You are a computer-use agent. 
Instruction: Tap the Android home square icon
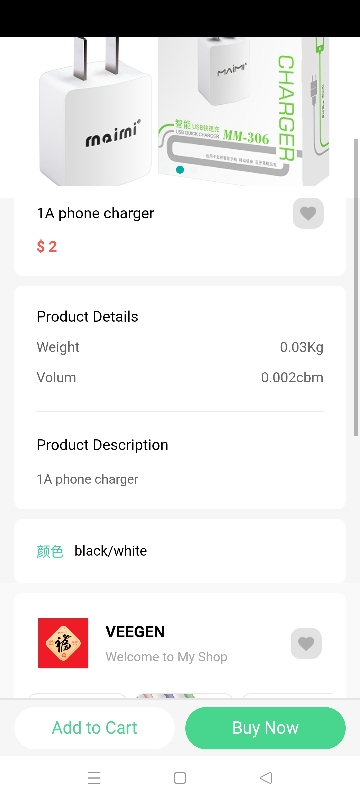click(179, 778)
